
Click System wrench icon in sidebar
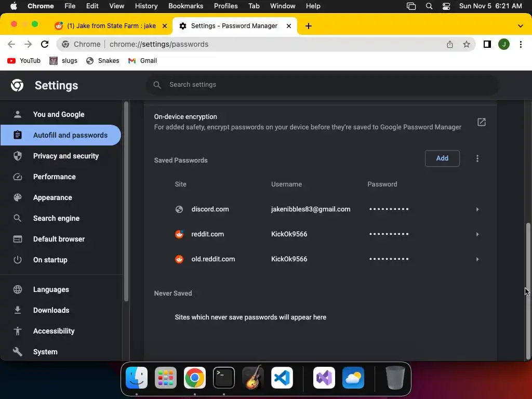point(18,352)
